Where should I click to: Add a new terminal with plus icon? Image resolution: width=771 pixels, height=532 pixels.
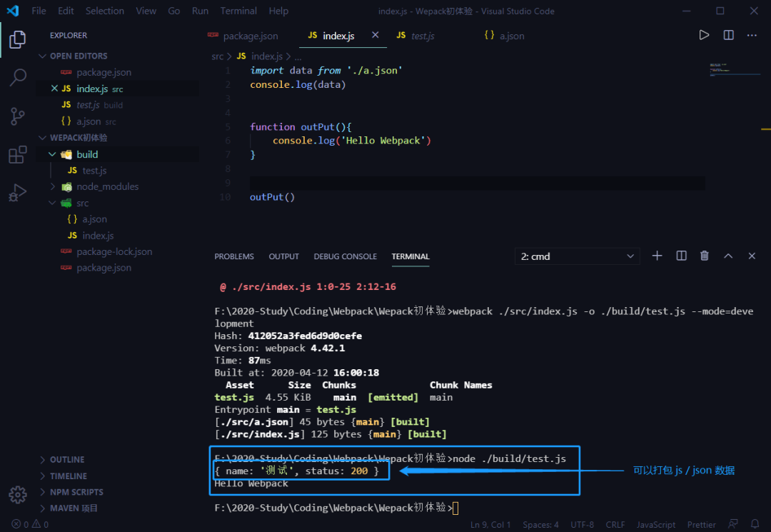pyautogui.click(x=657, y=256)
